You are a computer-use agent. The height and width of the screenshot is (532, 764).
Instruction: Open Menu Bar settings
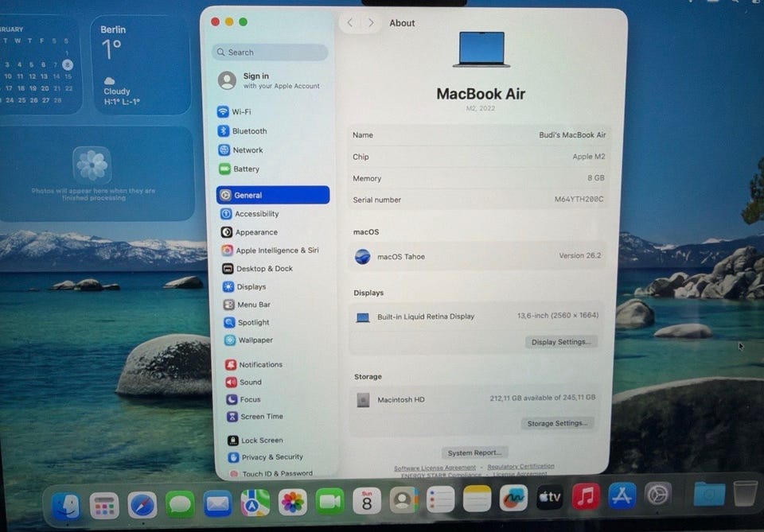click(277, 305)
